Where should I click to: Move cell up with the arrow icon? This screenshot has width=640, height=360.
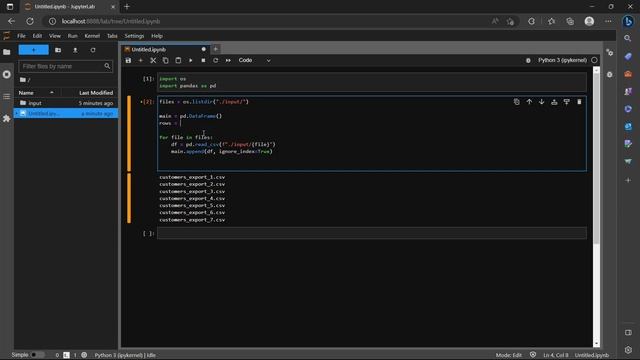pos(529,102)
